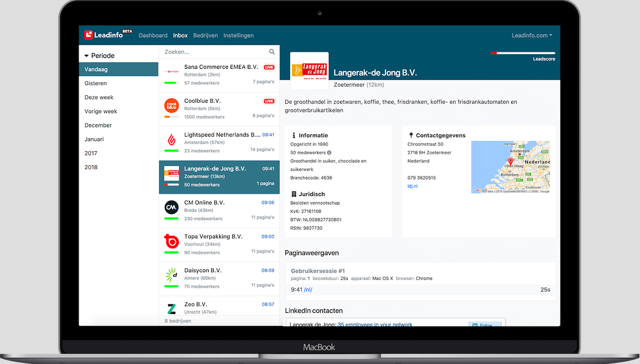This screenshot has width=640, height=364.
Task: Filter by year 2017
Action: (118, 154)
